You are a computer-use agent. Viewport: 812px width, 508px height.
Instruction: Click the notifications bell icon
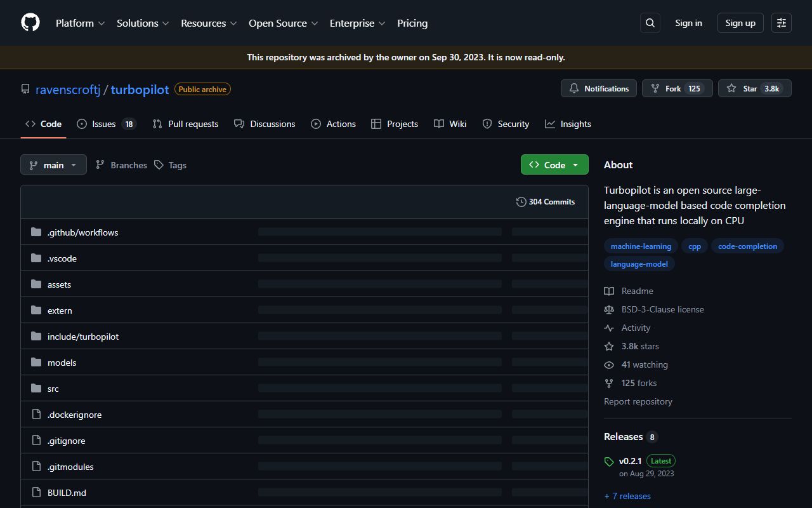[x=574, y=88]
